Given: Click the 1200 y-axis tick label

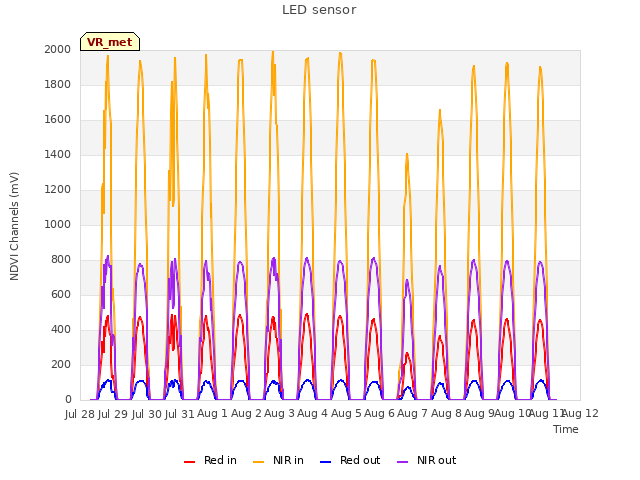Looking at the screenshot, I should (58, 189).
